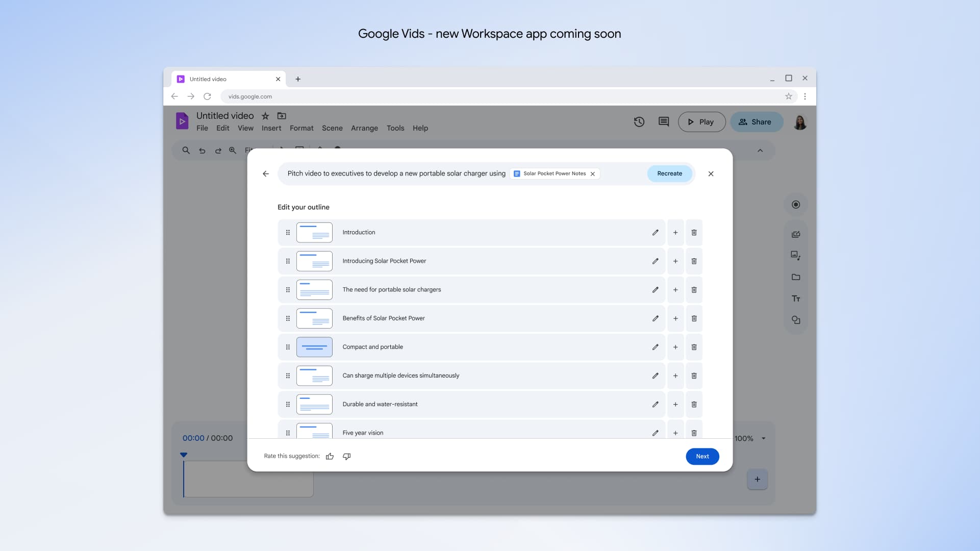Open the shapes panel in sidebar
The width and height of the screenshot is (980, 551).
click(796, 320)
